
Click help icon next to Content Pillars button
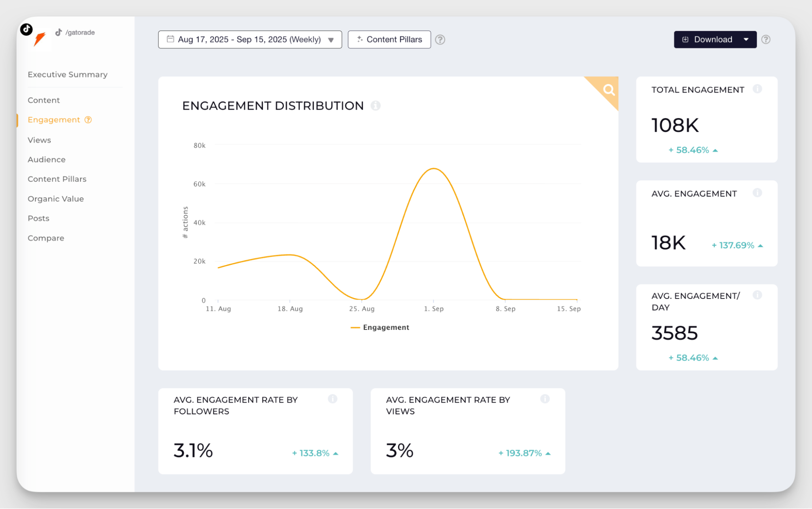click(x=440, y=40)
